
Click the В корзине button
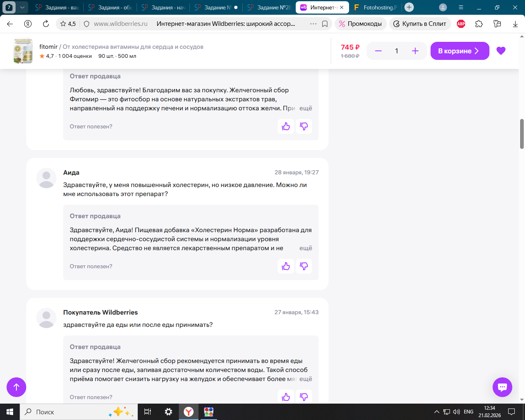459,51
